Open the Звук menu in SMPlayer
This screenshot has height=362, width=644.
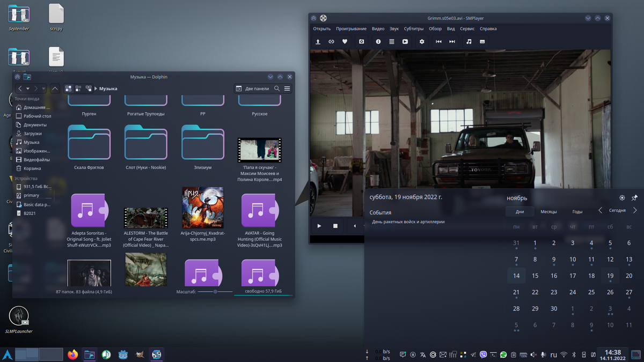pyautogui.click(x=394, y=29)
